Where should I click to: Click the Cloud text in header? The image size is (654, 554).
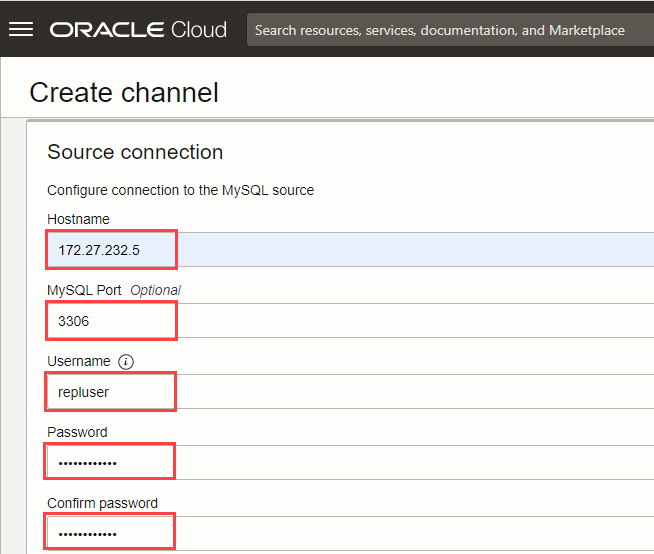(x=199, y=30)
